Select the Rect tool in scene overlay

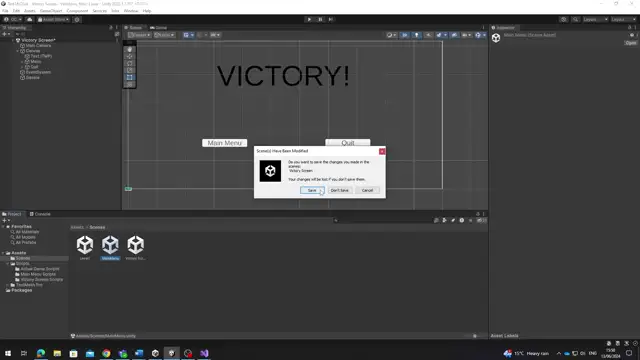pos(130,77)
